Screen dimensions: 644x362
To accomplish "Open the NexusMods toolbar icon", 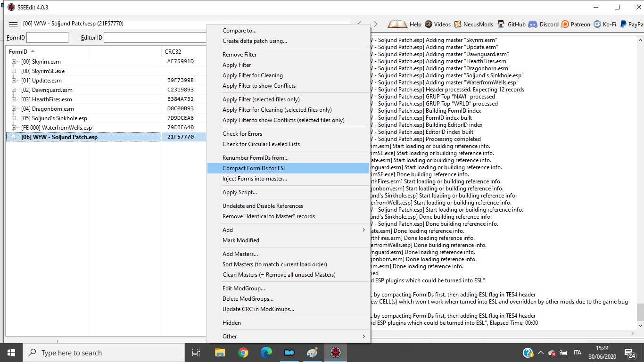I will coord(459,24).
